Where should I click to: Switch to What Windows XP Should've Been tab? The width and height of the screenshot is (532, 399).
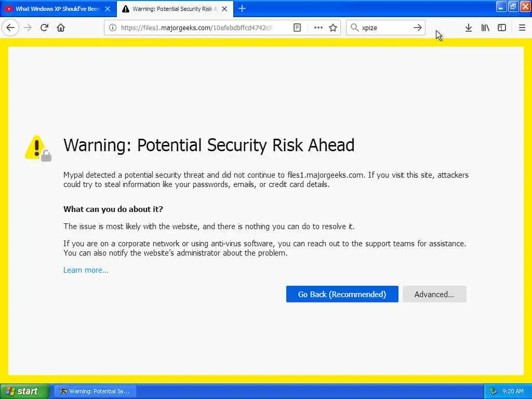pyautogui.click(x=58, y=9)
